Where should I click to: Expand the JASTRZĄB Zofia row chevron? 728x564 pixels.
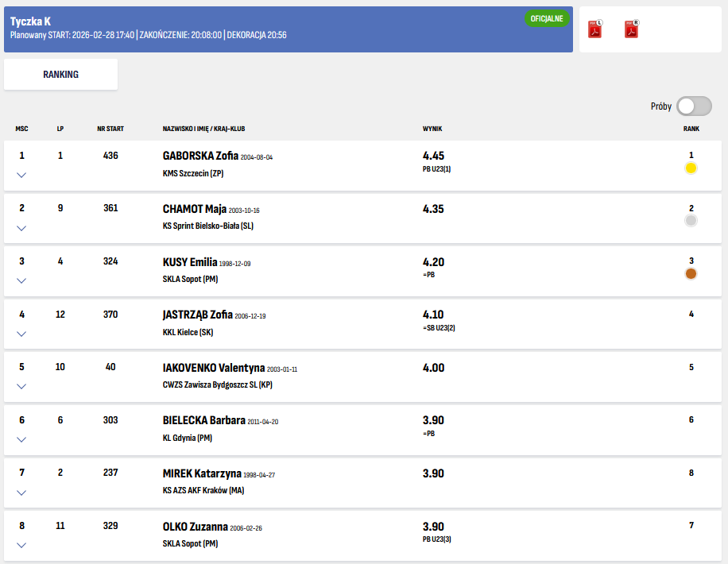click(x=21, y=334)
